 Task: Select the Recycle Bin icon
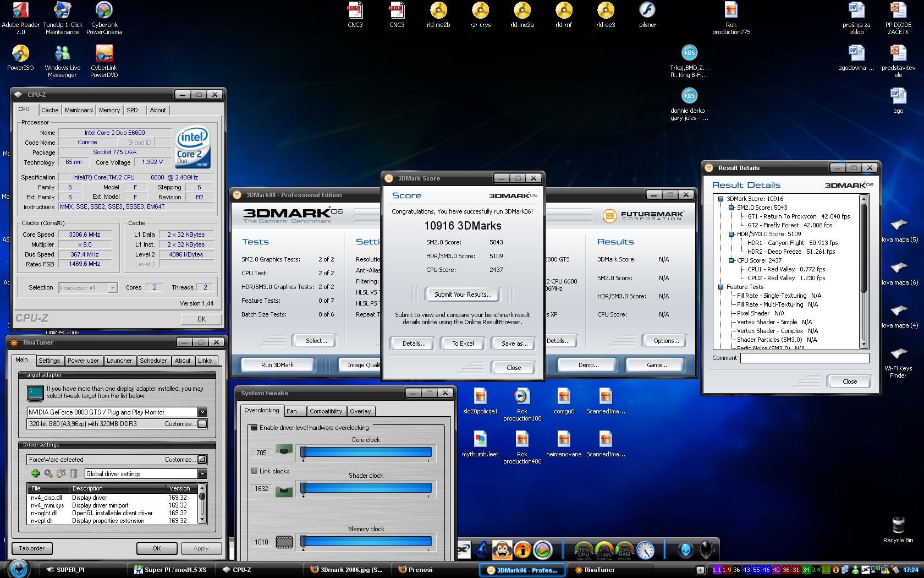(x=898, y=530)
